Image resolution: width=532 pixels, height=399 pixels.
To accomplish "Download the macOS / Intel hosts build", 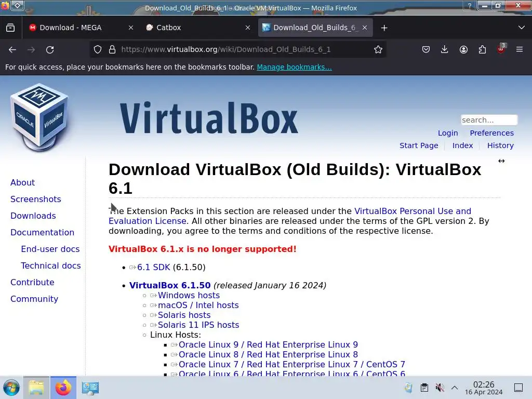I will (x=198, y=305).
